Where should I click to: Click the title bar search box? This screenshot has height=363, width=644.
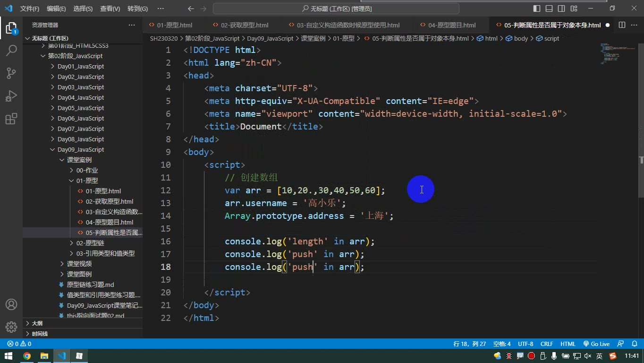coord(336,9)
